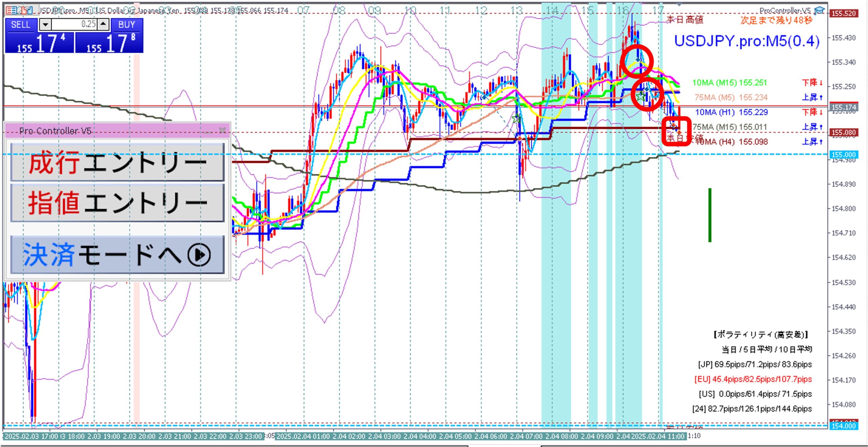Click the 75MA (M15) 155.011 label

[x=730, y=127]
